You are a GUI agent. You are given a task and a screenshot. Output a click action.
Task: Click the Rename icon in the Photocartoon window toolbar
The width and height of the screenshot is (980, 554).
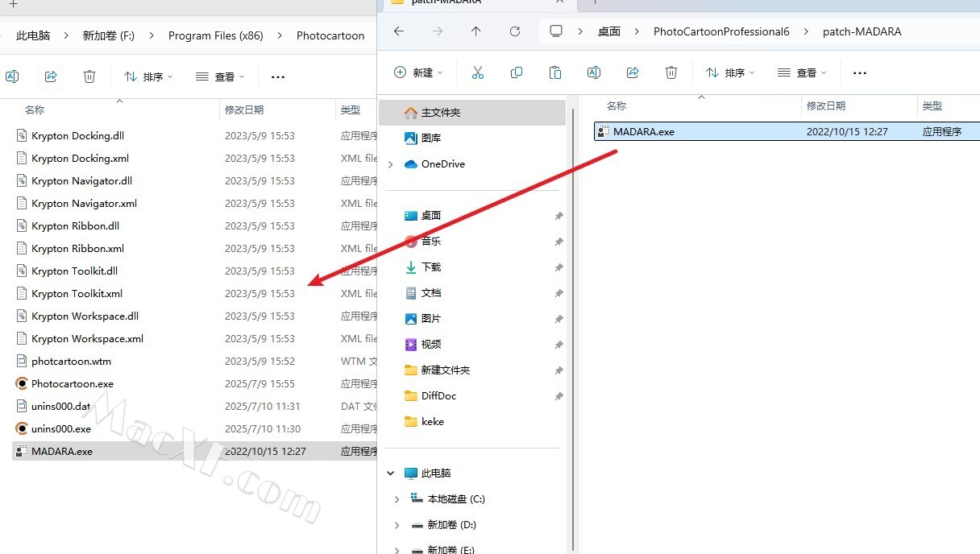pos(12,76)
